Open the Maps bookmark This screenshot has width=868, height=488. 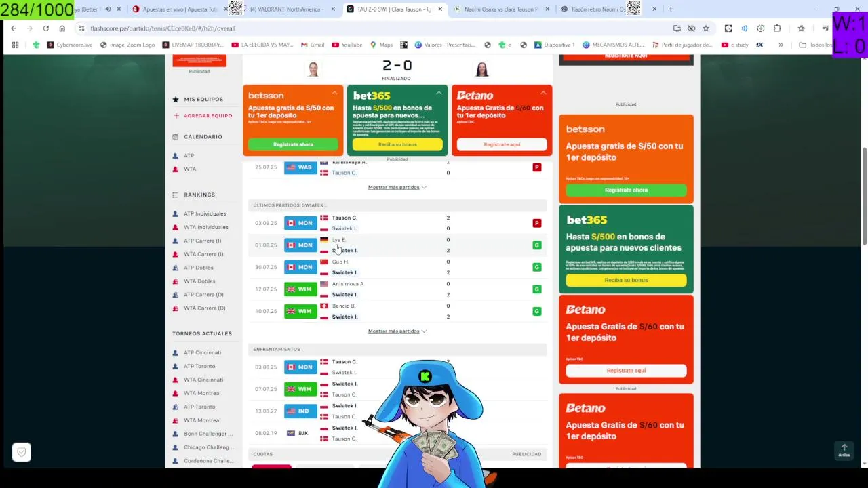coord(381,45)
